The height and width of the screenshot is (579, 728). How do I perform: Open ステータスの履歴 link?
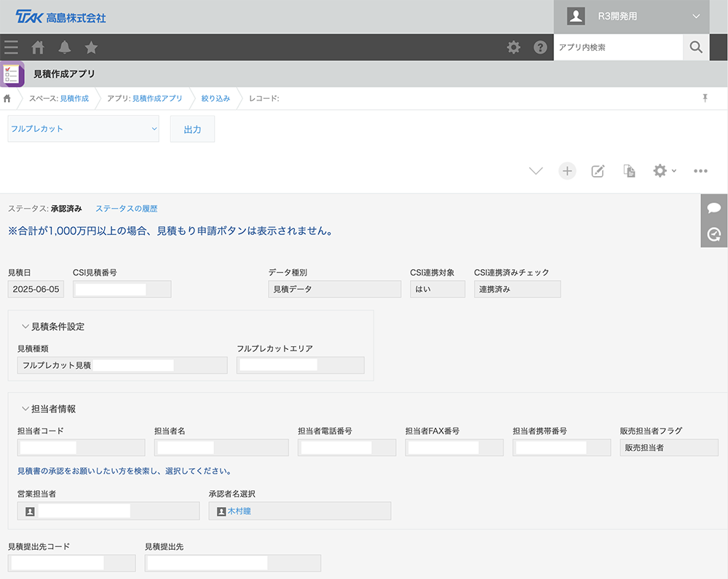click(126, 209)
